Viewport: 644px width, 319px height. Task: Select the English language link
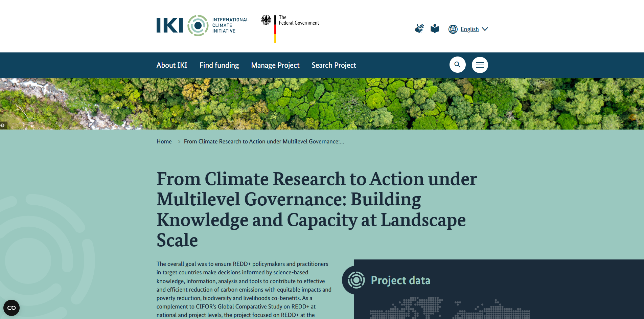[469, 29]
